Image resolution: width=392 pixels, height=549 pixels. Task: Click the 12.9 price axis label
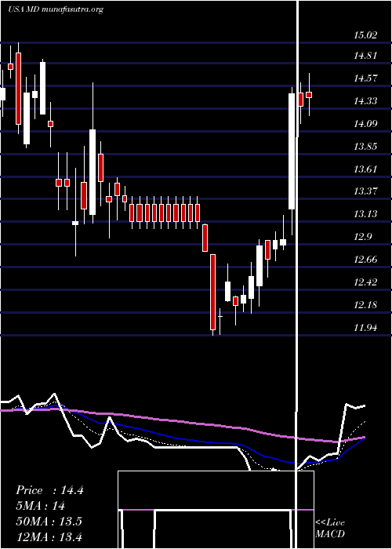(363, 237)
